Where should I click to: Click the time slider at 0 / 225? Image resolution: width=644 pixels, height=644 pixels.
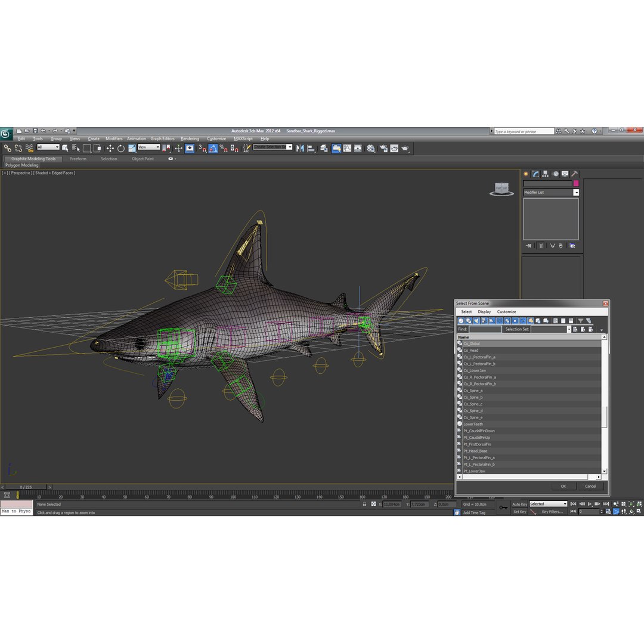(26, 487)
